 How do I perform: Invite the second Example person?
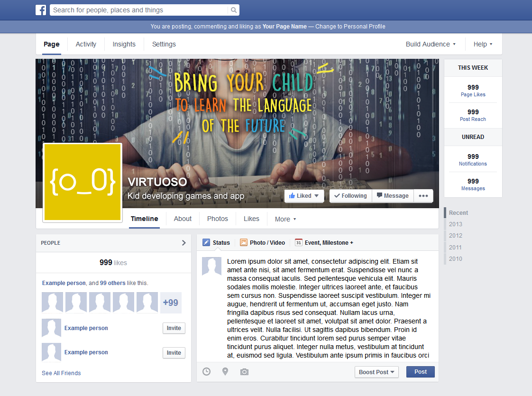click(174, 352)
